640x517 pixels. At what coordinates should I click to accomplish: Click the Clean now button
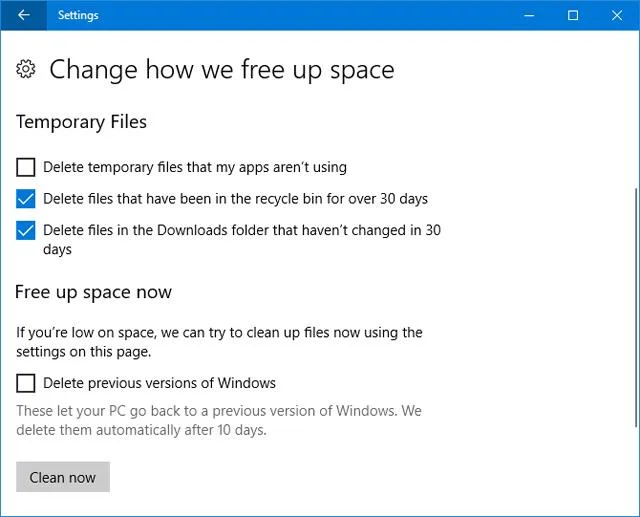(63, 477)
